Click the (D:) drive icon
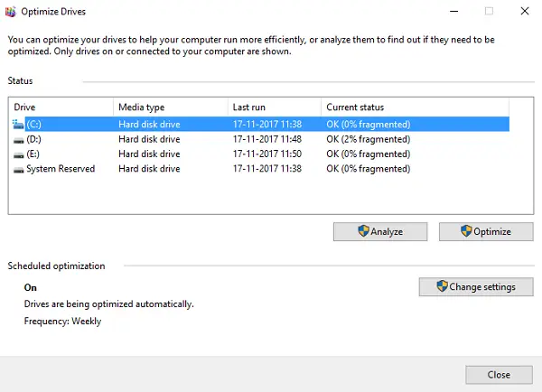Image resolution: width=542 pixels, height=392 pixels. (19, 140)
